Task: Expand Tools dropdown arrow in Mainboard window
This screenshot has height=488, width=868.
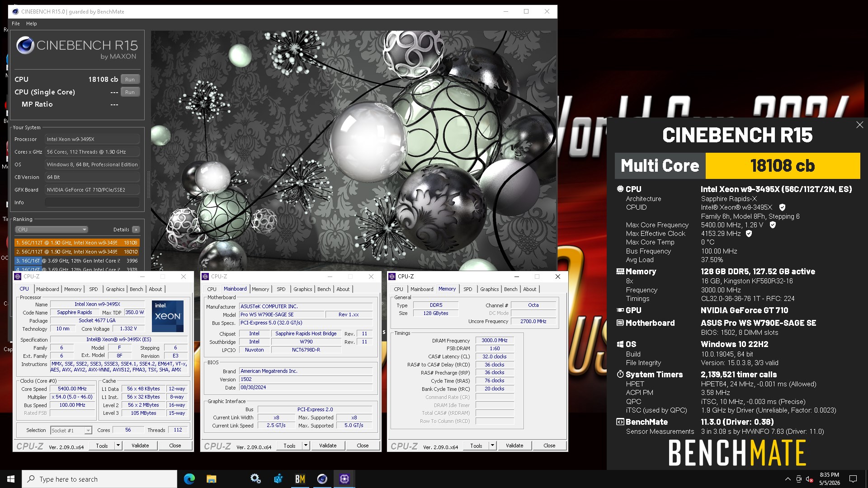Action: (x=306, y=446)
